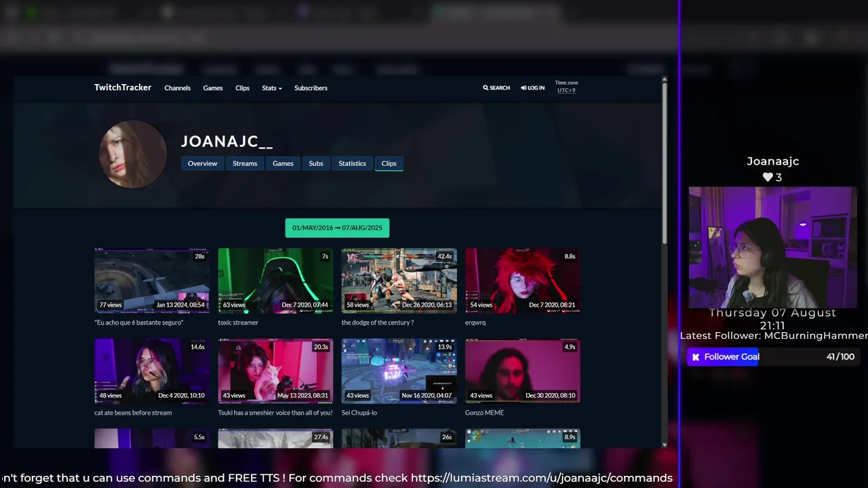The height and width of the screenshot is (488, 868).
Task: Click the "cat ate beans before stream" title
Action: [x=133, y=413]
